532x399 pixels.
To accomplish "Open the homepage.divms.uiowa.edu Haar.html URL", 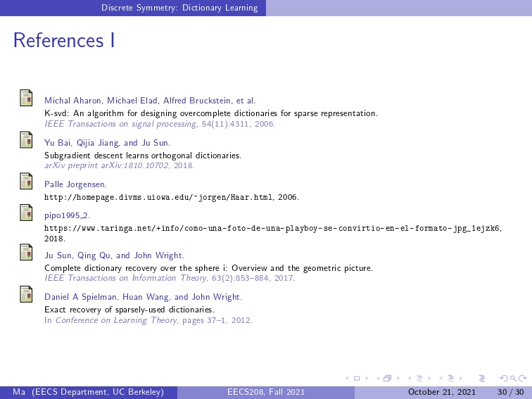I will pyautogui.click(x=159, y=197).
